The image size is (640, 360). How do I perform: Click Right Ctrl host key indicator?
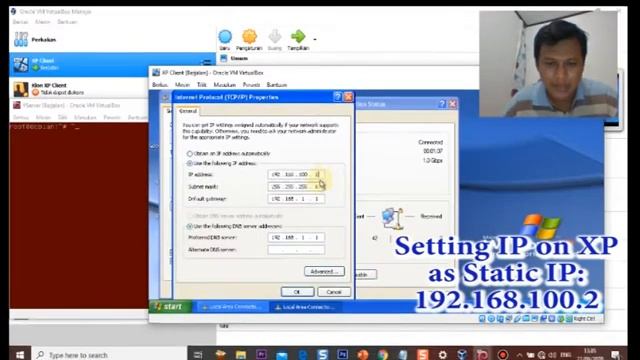pyautogui.click(x=584, y=319)
